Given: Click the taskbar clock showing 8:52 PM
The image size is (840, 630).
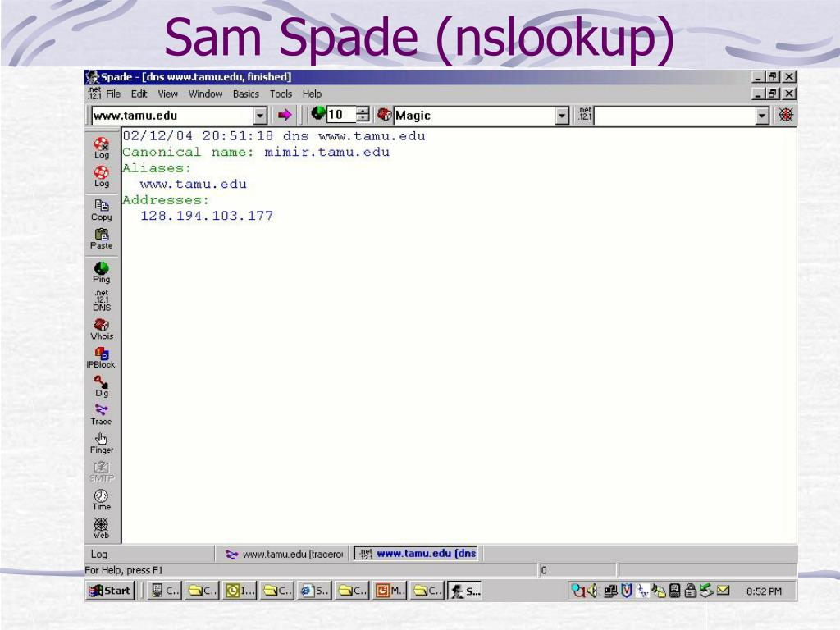Looking at the screenshot, I should 764,591.
